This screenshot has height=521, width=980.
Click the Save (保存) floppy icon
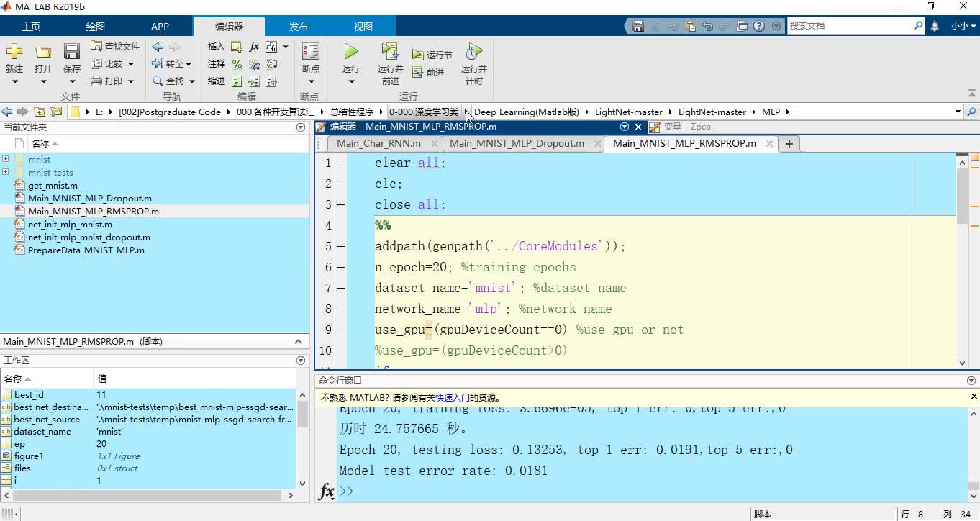[x=72, y=52]
